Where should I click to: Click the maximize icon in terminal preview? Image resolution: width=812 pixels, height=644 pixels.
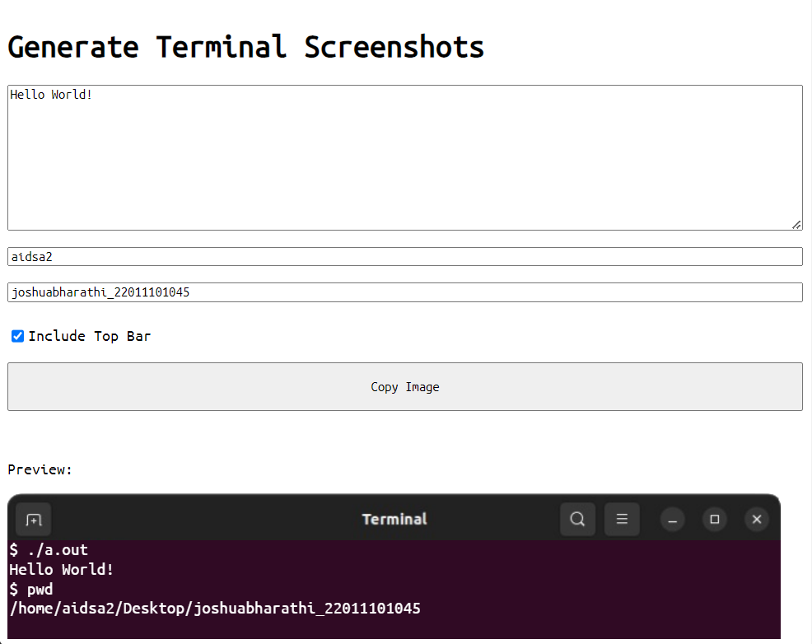coord(714,519)
